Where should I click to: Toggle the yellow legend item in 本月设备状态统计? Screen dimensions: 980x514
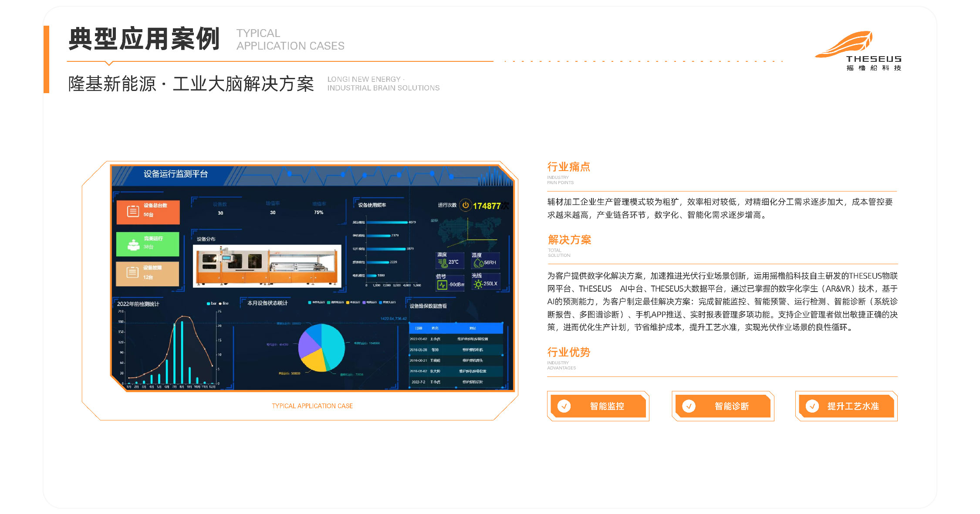(353, 302)
